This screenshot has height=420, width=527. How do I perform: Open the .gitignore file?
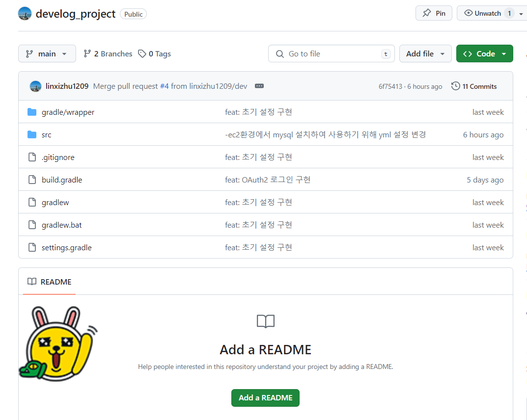[58, 157]
